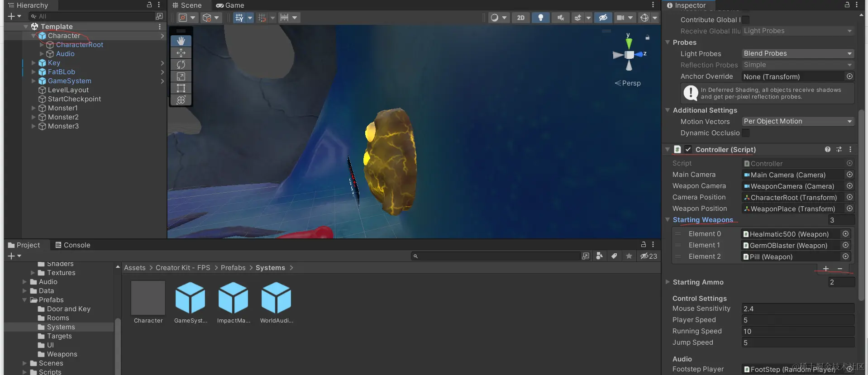Open the Inspector panel three-dot menu
Viewport: 868px width, 375px height.
click(857, 5)
